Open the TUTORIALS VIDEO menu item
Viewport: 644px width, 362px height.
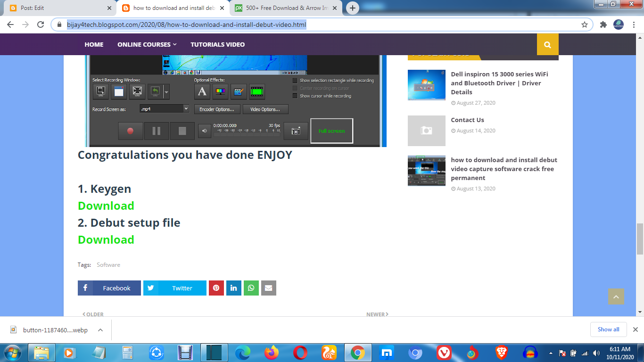point(217,44)
